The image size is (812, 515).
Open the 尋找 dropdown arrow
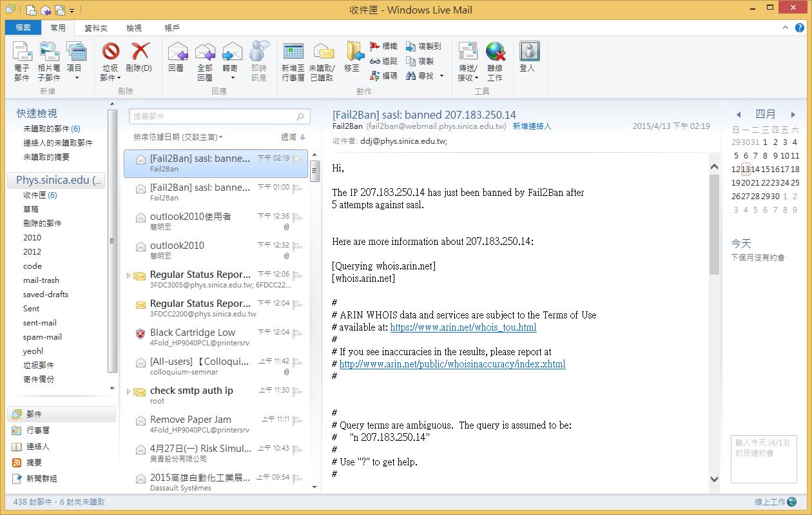pos(441,76)
